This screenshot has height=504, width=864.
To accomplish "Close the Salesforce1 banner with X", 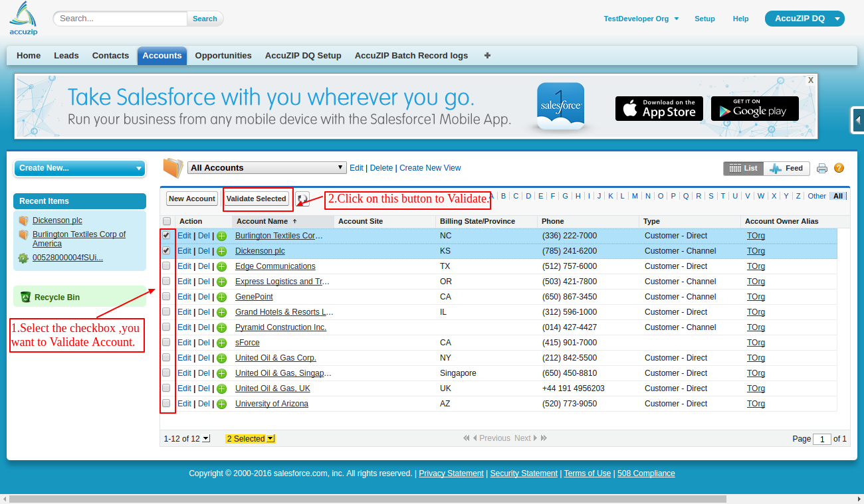I will (x=811, y=80).
